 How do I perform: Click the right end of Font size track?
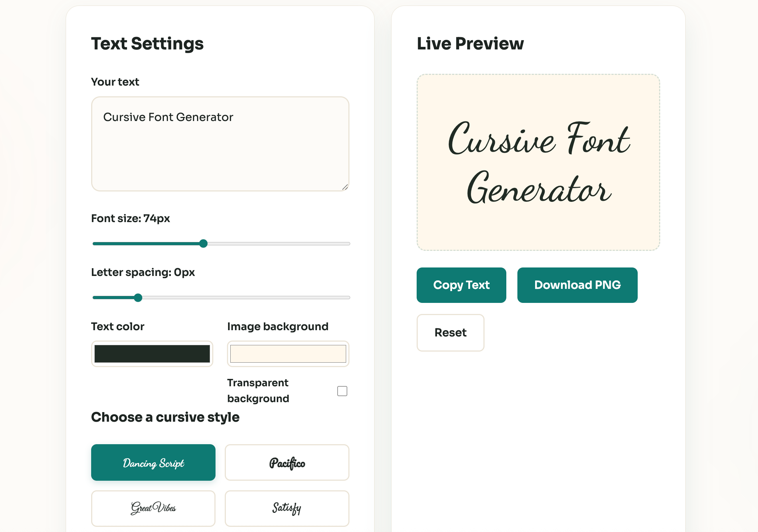(x=347, y=243)
